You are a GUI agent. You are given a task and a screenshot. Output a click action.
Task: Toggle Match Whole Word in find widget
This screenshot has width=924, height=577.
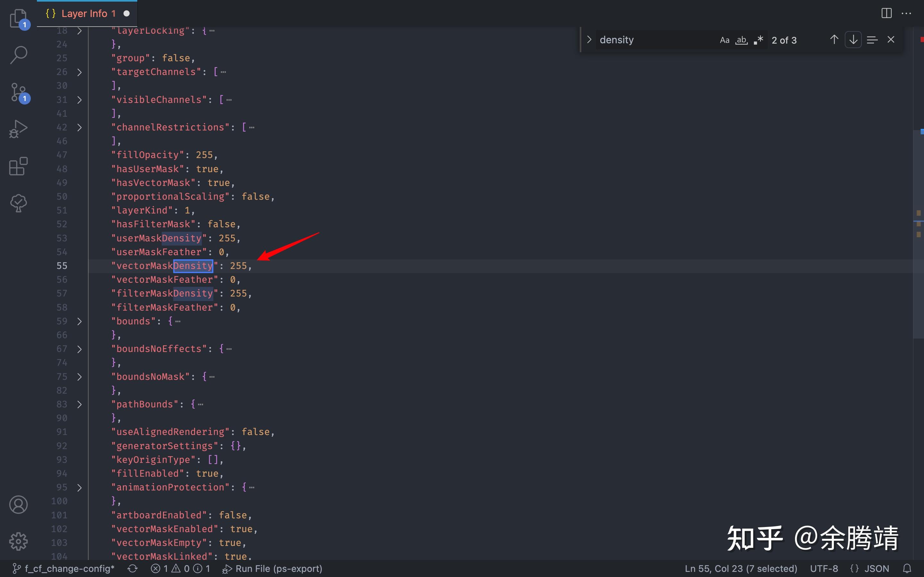[x=741, y=40]
